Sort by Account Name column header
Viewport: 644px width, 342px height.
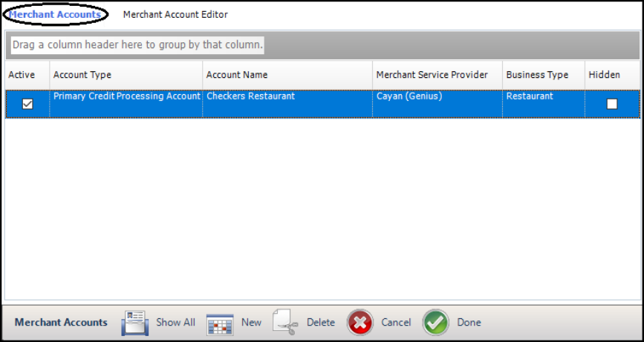(x=287, y=75)
